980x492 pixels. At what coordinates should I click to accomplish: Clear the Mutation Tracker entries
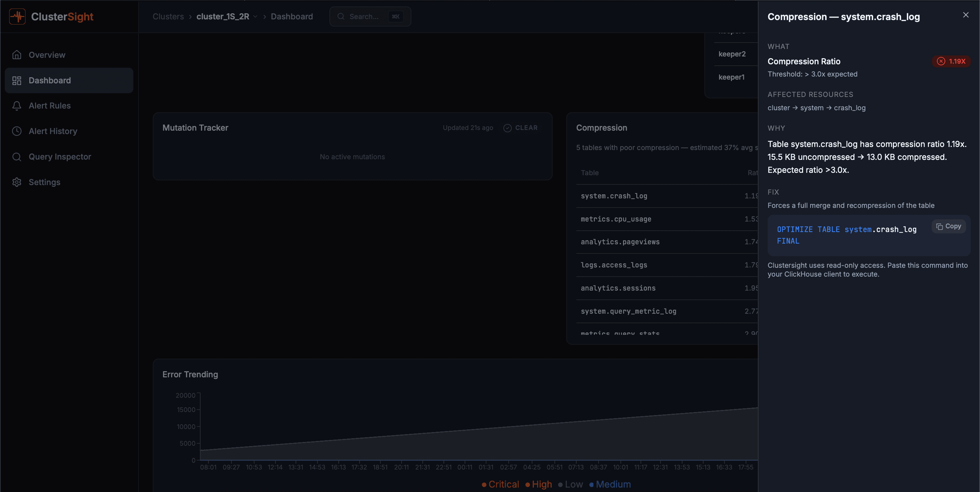pyautogui.click(x=520, y=128)
